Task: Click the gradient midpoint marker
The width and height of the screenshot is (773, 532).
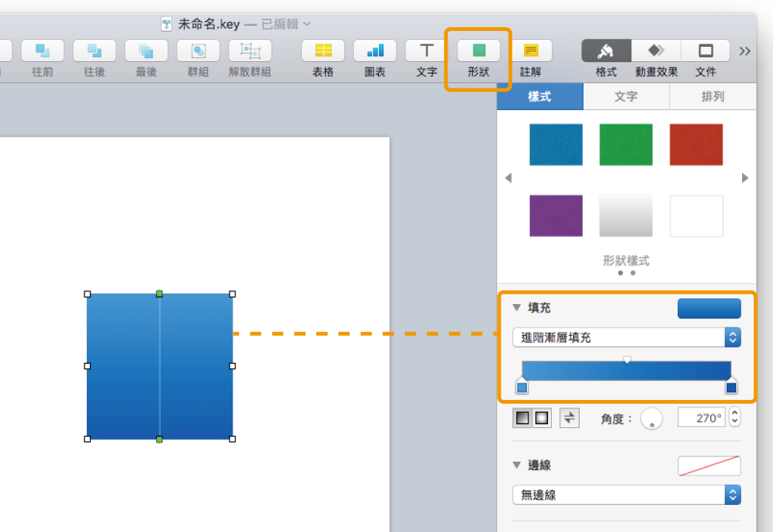Action: [627, 360]
